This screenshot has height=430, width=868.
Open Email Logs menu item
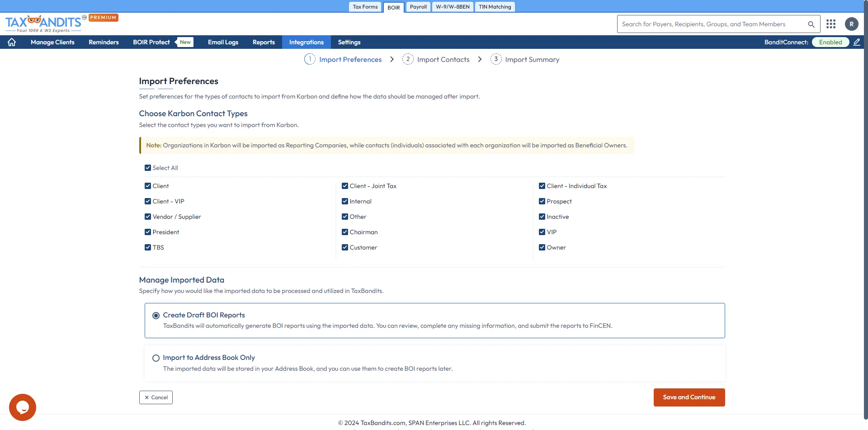pyautogui.click(x=223, y=42)
